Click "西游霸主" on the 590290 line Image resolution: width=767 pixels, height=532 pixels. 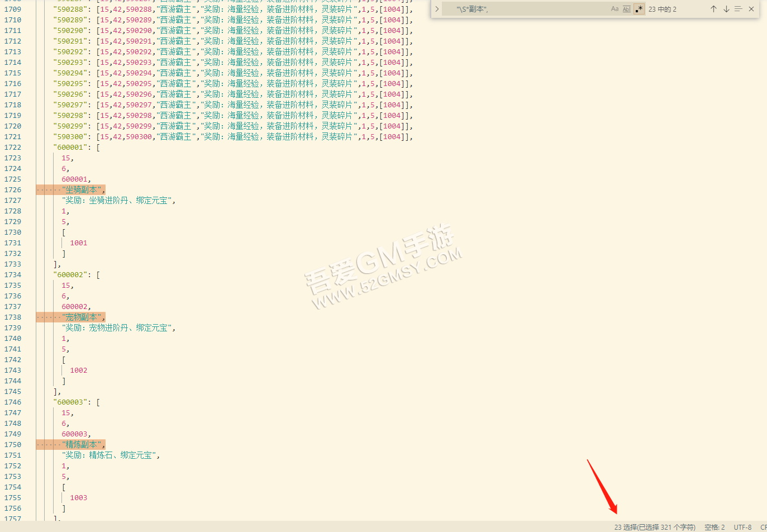(x=177, y=31)
